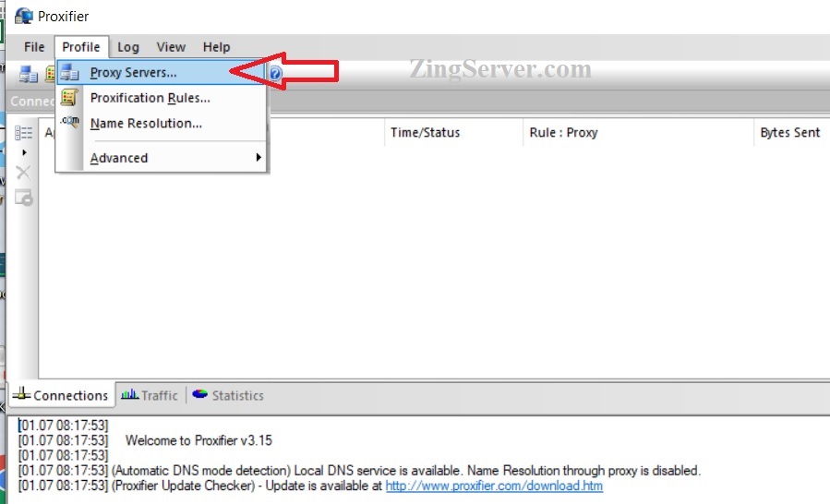Choose Proxification Rules... menu entry
This screenshot has height=504, width=830.
click(x=161, y=98)
